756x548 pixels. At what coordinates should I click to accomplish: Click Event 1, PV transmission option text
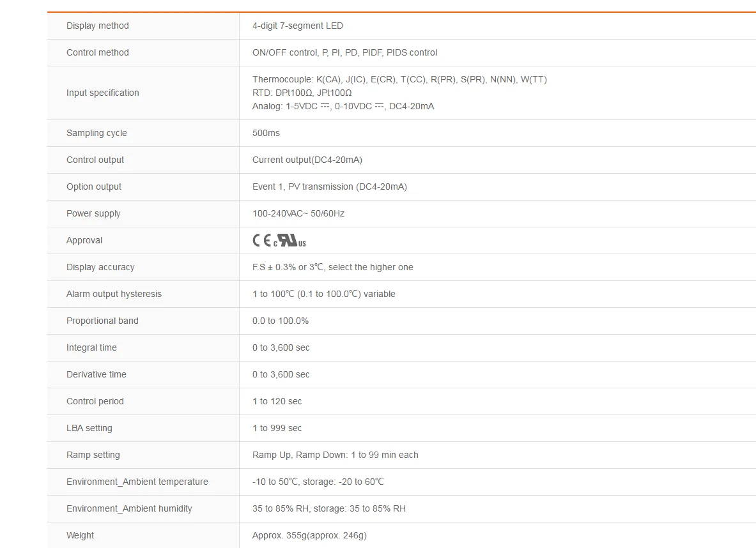pyautogui.click(x=329, y=186)
